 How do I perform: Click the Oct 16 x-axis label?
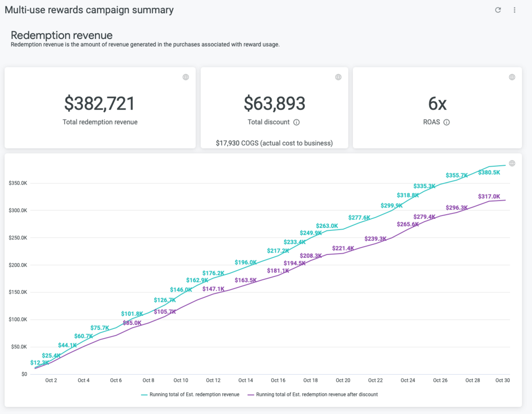tap(278, 380)
